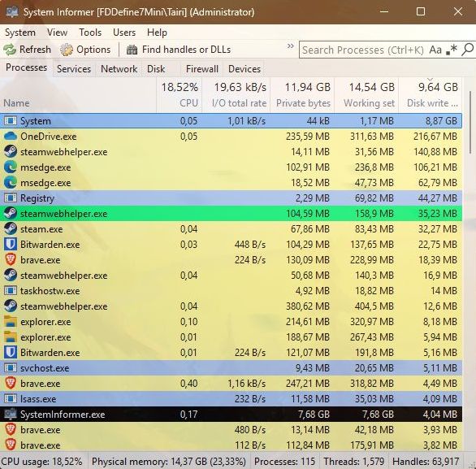
Task: Click Threads: 1,579 status entry
Action: 354,462
